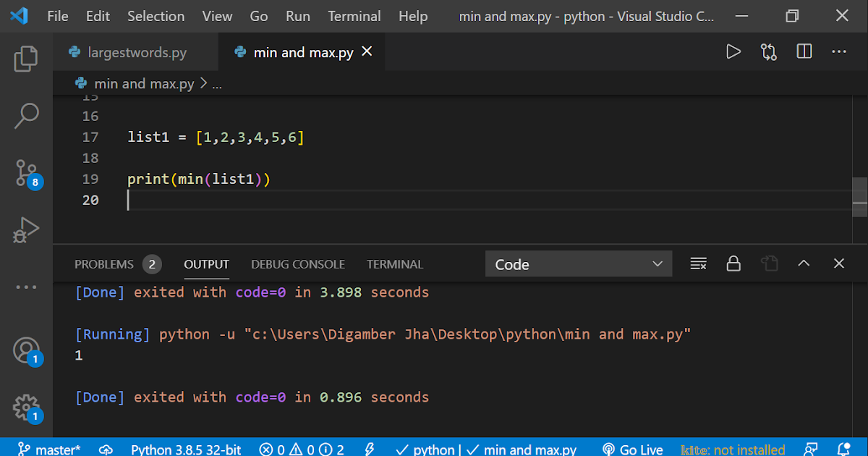868x456 pixels.
Task: Start Go Live from the status bar
Action: click(632, 449)
